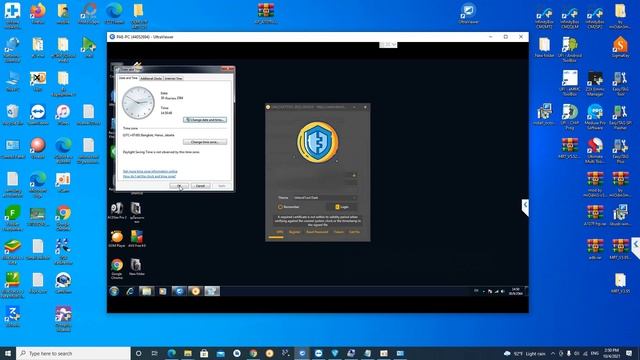Screen dimensions: 640x360
Task: Open the local Windows Start button
Action: pos(8,353)
